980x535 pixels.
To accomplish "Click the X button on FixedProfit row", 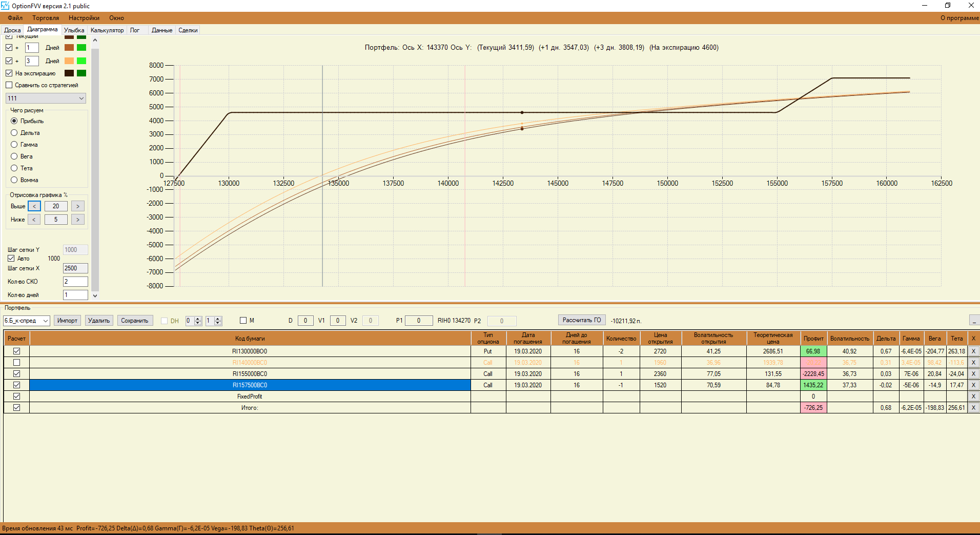I will pyautogui.click(x=973, y=397).
